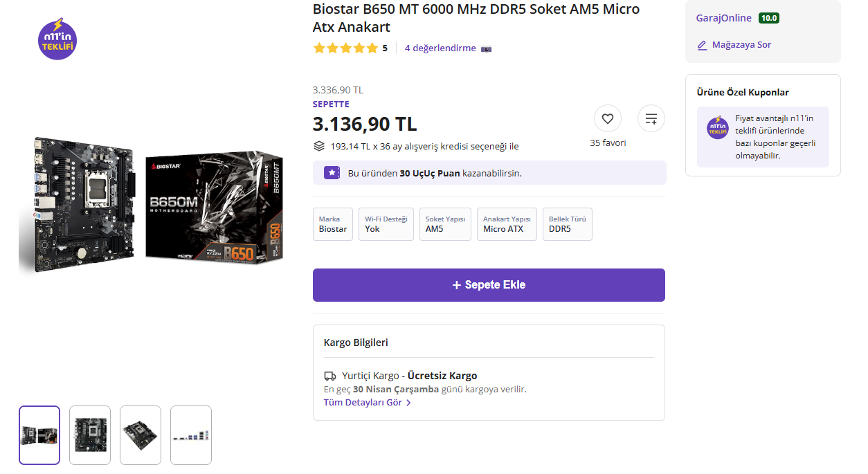The image size is (868, 474).
Task: Select the first product thumbnail
Action: pos(39,435)
